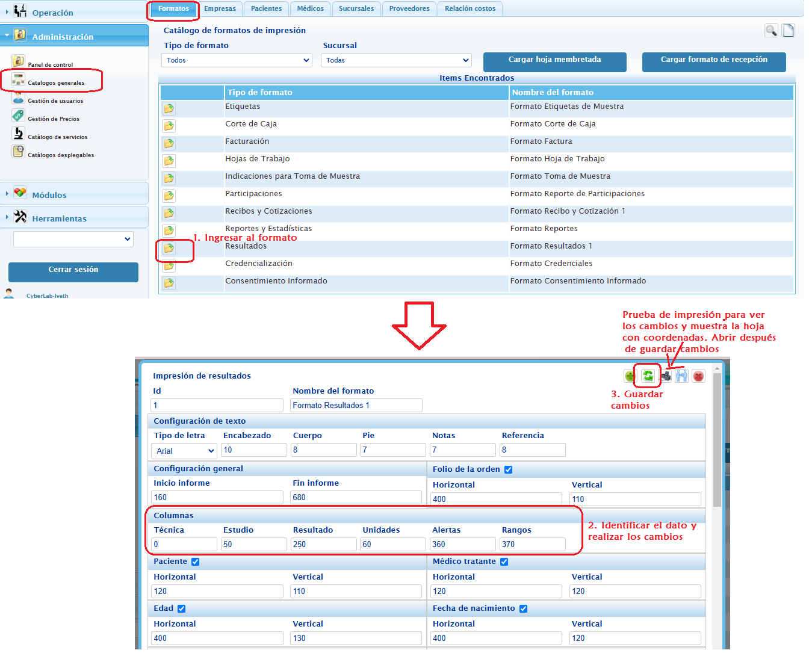Expand the Operación sidebar section
The height and width of the screenshot is (653, 812).
pos(74,12)
